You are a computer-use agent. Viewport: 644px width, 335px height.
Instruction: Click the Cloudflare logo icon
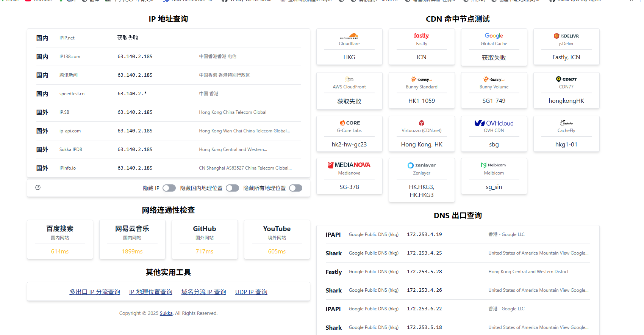click(349, 36)
